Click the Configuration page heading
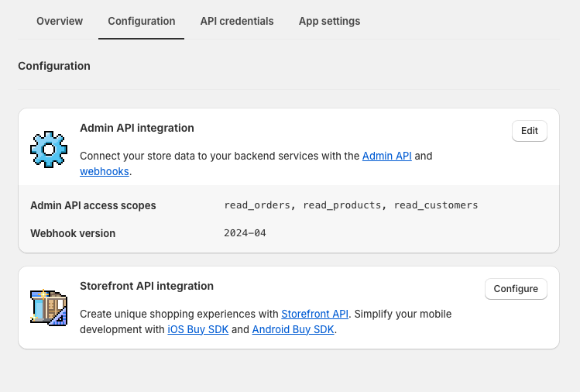 pyautogui.click(x=54, y=66)
